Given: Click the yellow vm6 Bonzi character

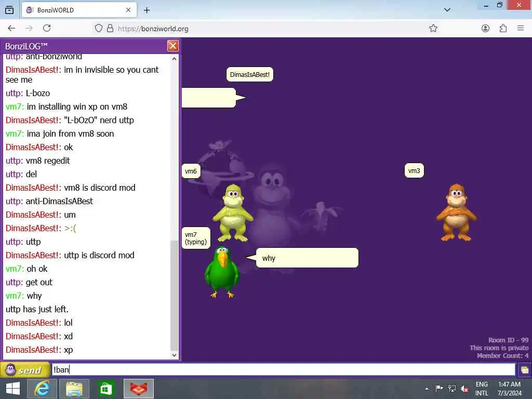Looking at the screenshot, I should [x=233, y=212].
